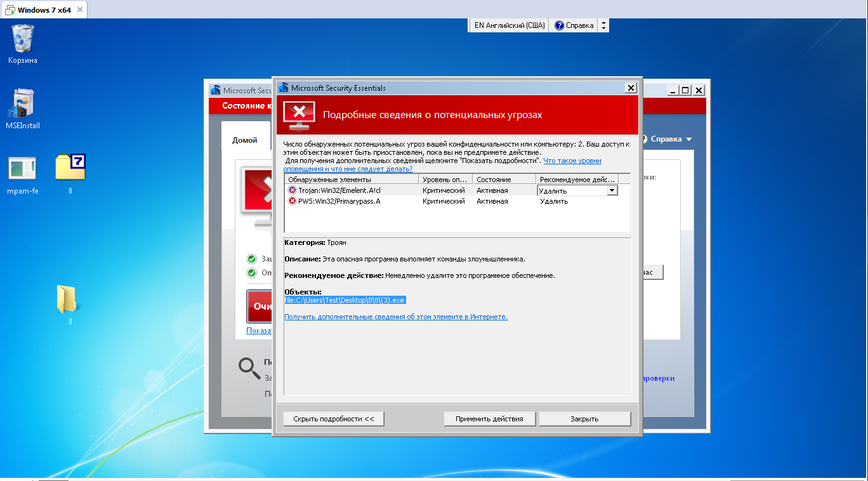Screen dimensions: 868x481
Task: Close the threat details dialog with X
Action: pos(630,88)
